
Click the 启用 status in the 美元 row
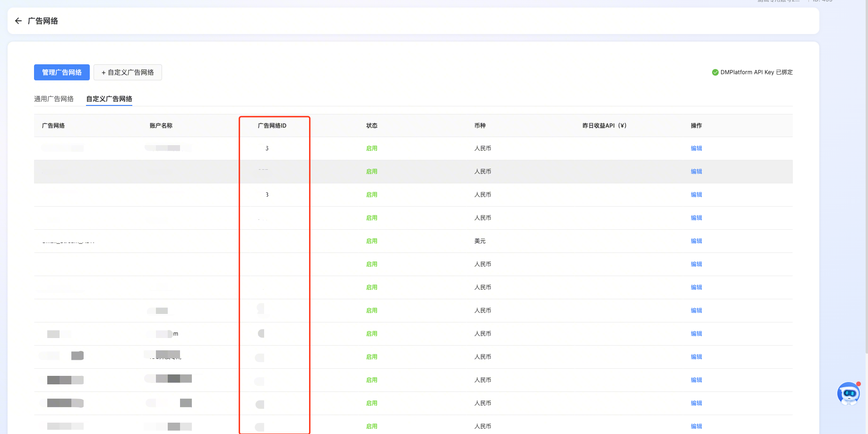click(372, 241)
